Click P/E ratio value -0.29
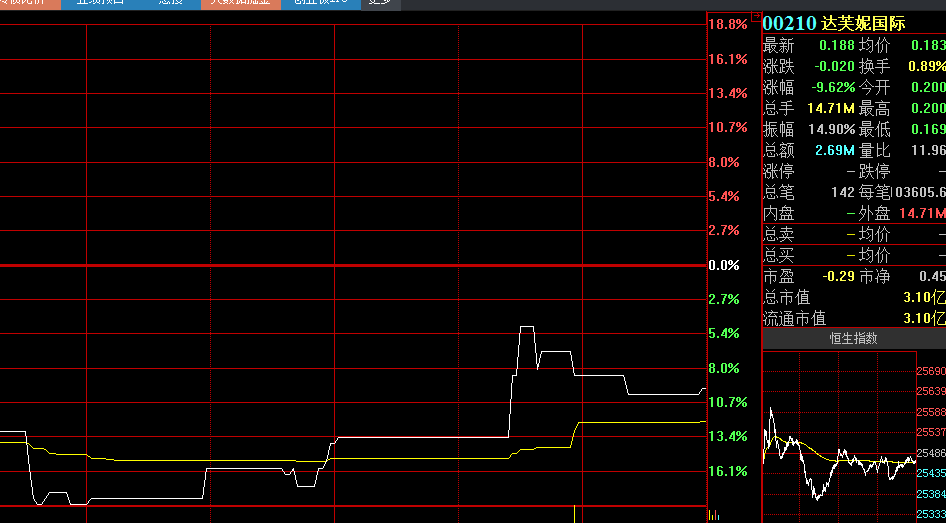Screen dimensions: 946x523 pos(839,276)
